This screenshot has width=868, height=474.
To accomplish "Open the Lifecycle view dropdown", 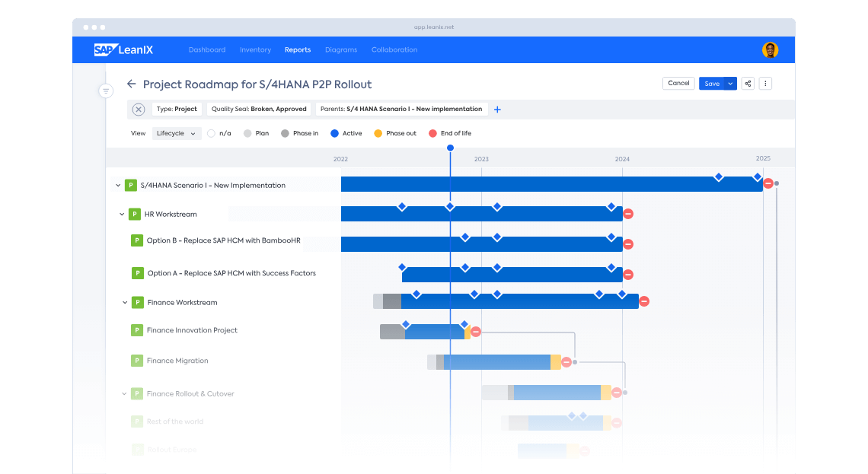I will [x=176, y=134].
